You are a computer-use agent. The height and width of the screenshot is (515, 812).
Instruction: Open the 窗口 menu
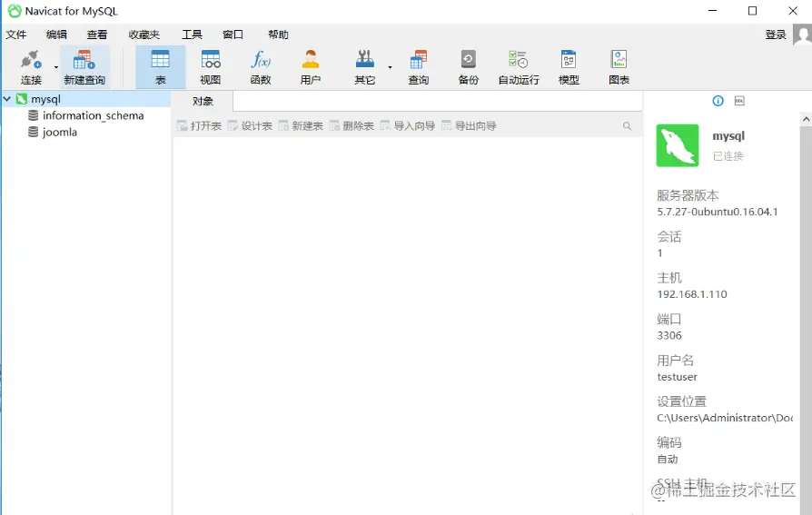pos(233,35)
